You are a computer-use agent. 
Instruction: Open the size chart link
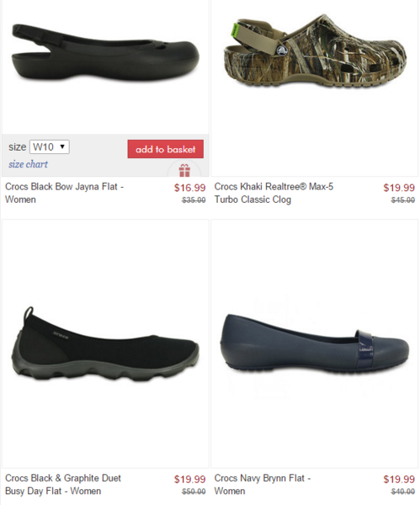click(x=28, y=164)
